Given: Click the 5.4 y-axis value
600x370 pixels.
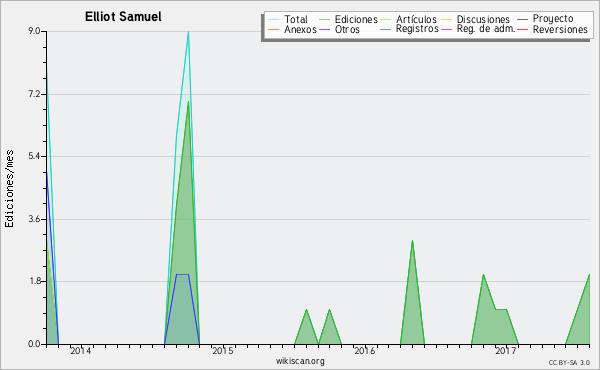Looking at the screenshot, I should 34,156.
